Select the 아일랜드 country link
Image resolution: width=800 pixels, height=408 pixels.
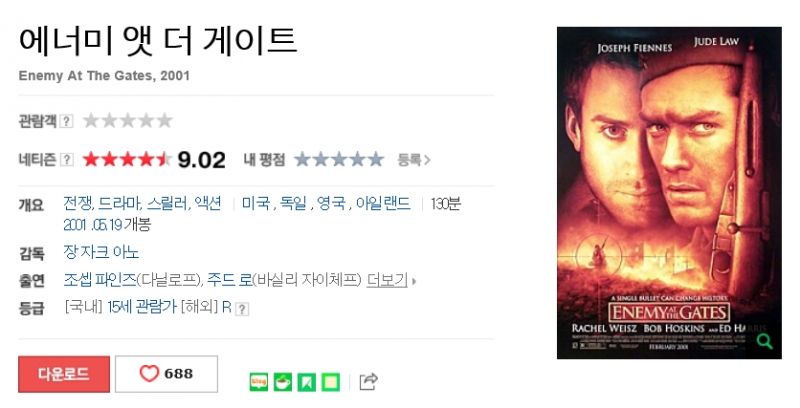pyautogui.click(x=383, y=203)
